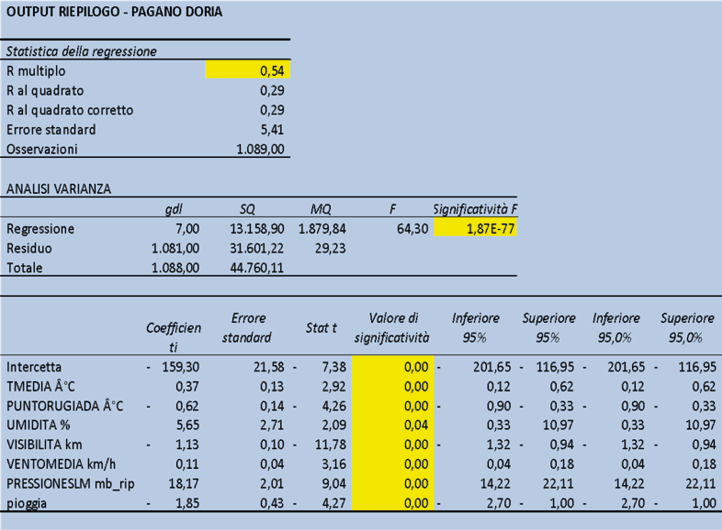Select the 'gdl' column header
This screenshot has height=530, width=722.
tap(174, 210)
